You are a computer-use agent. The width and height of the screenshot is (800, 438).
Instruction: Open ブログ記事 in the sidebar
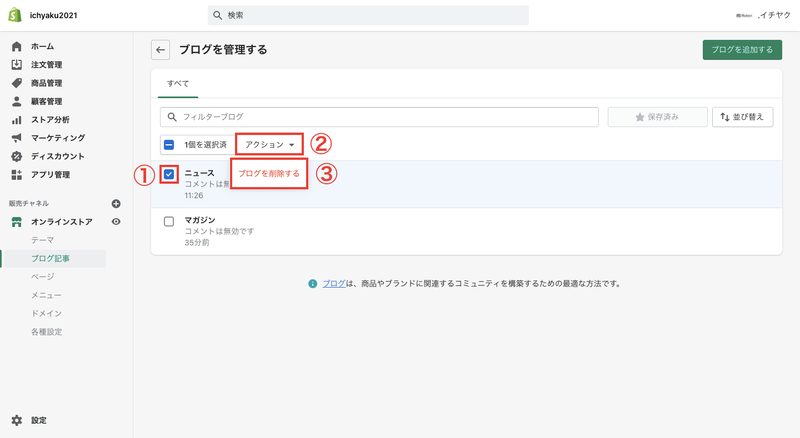click(50, 258)
